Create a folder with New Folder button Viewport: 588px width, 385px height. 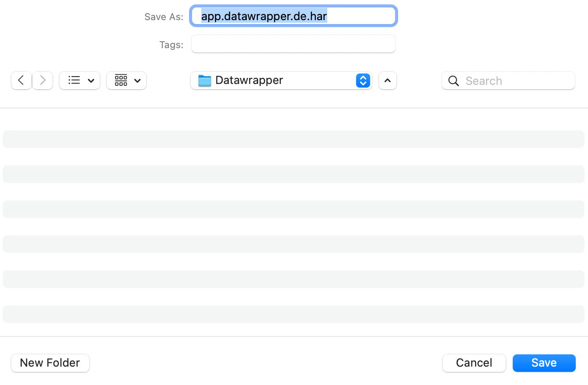pyautogui.click(x=50, y=363)
